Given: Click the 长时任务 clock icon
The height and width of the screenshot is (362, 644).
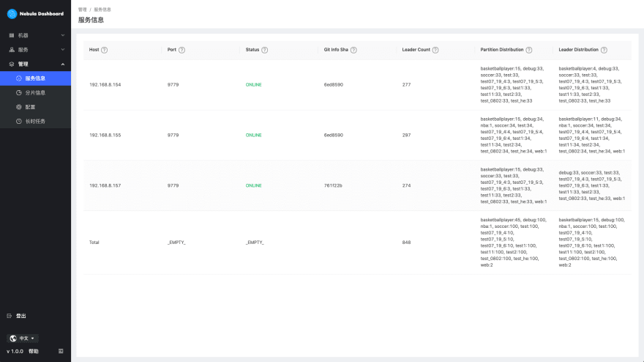Looking at the screenshot, I should point(19,122).
